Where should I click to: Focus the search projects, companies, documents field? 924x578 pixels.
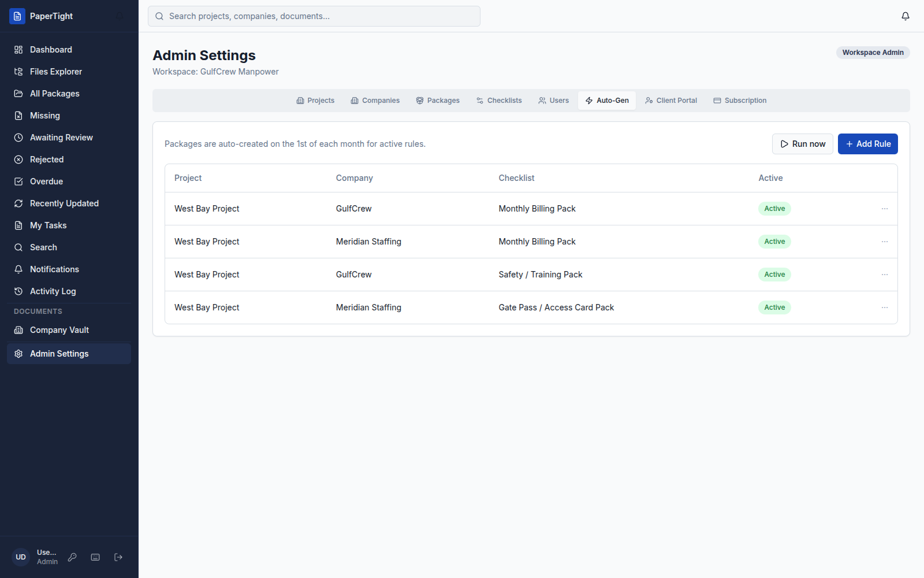pyautogui.click(x=314, y=16)
